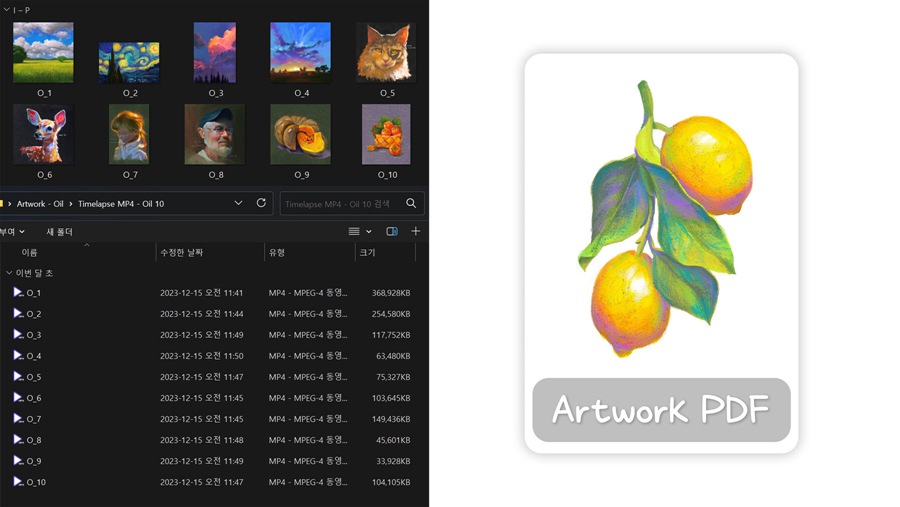Click the video file icon for O_10
The height and width of the screenshot is (507, 900).
coord(18,482)
